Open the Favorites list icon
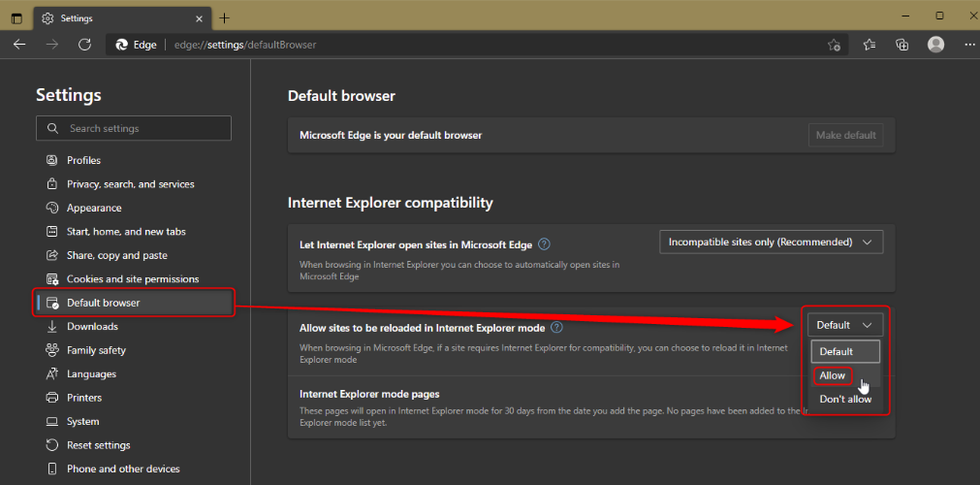Image resolution: width=980 pixels, height=485 pixels. [869, 45]
